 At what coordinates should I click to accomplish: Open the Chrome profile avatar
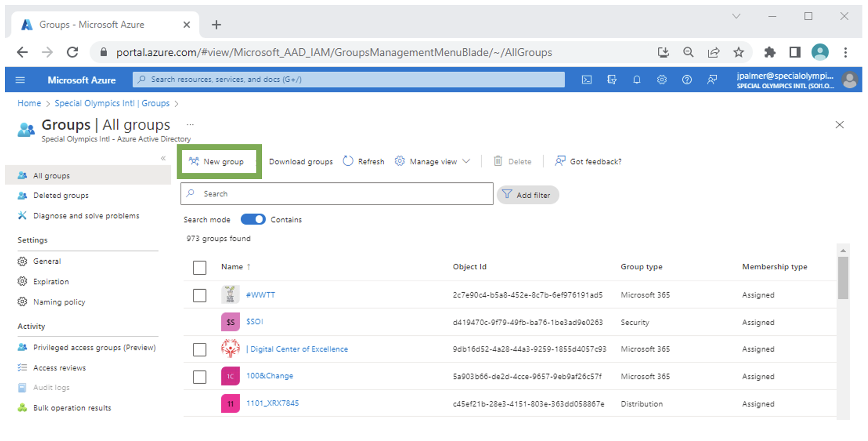[x=820, y=52]
